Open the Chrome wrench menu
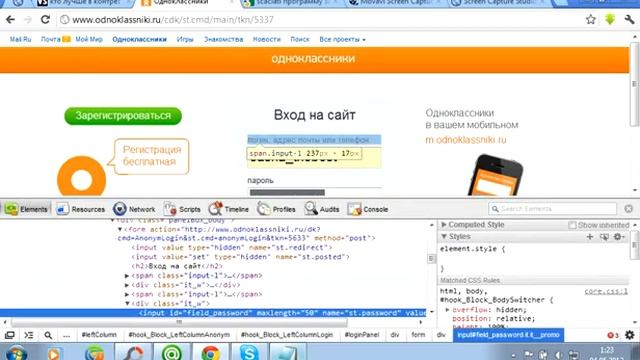Image resolution: width=640 pixels, height=360 pixels. coord(629,19)
